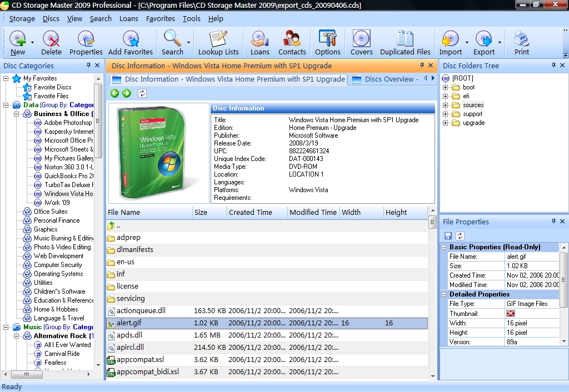Open Search button dropdown arrow
The height and width of the screenshot is (392, 569).
189,42
